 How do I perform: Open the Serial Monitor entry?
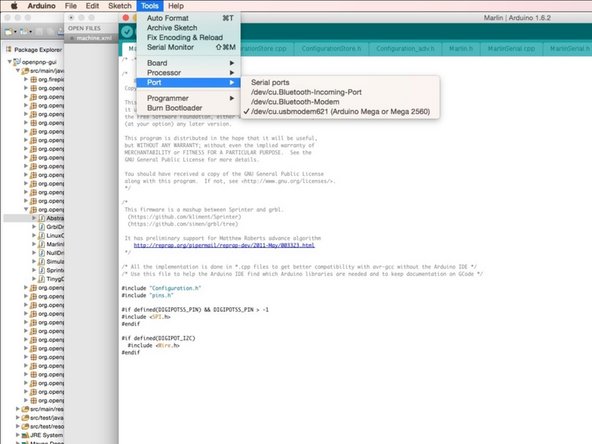[188, 47]
